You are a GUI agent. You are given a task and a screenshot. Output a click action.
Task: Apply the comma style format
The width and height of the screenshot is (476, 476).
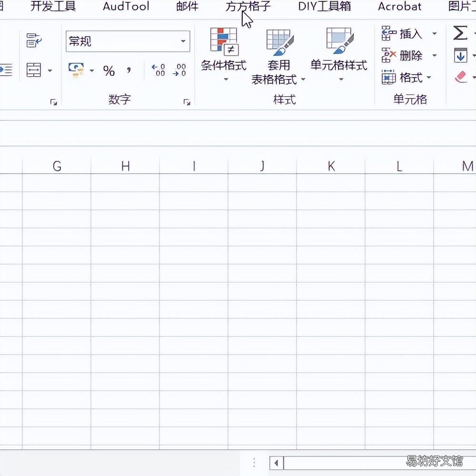pyautogui.click(x=129, y=70)
